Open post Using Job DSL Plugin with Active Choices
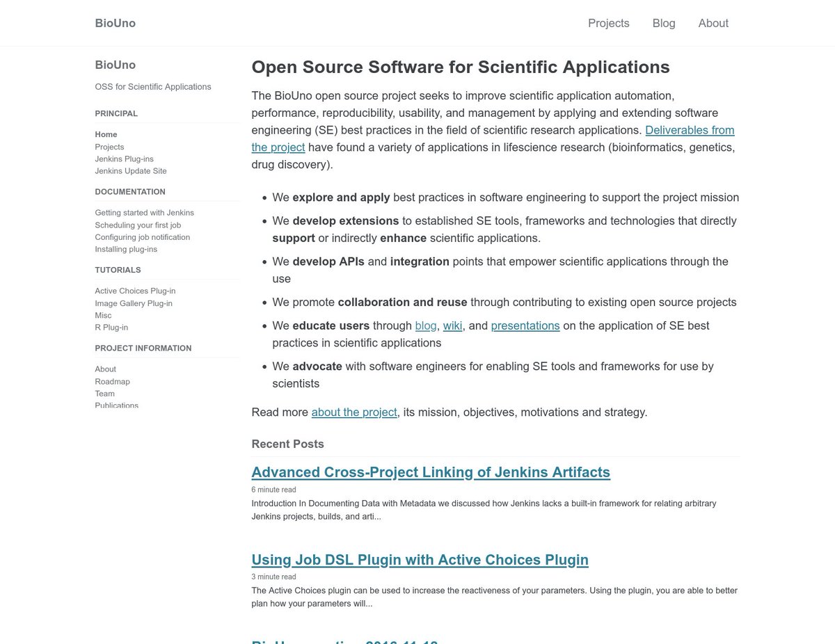The width and height of the screenshot is (835, 644). pyautogui.click(x=420, y=560)
